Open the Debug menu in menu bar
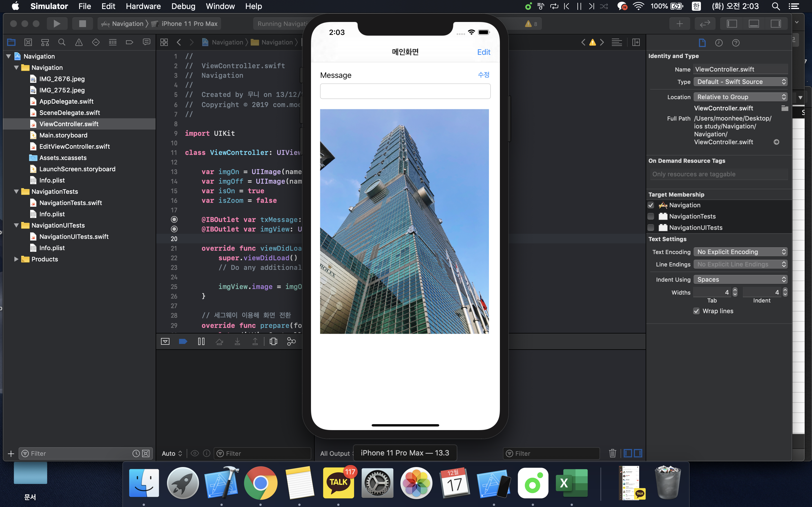 coord(183,6)
